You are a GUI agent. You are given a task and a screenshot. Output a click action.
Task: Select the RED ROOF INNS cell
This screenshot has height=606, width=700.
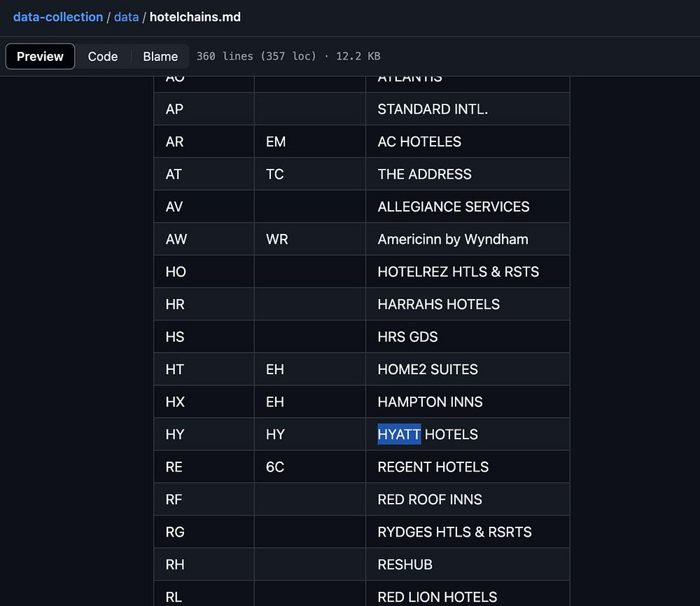468,500
